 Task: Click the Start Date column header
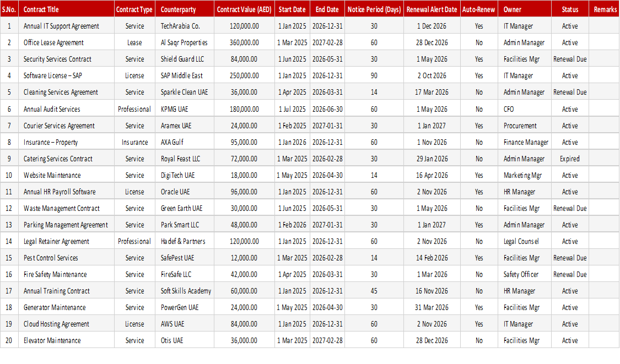point(292,9)
